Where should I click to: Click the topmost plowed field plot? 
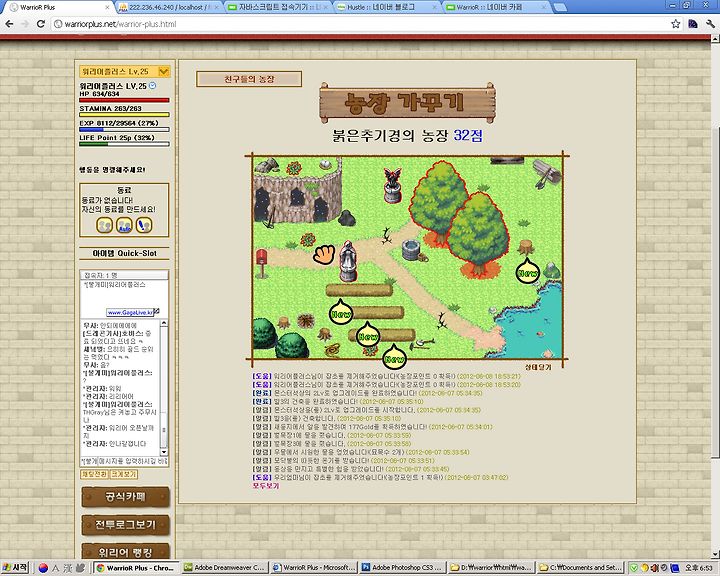point(359,290)
